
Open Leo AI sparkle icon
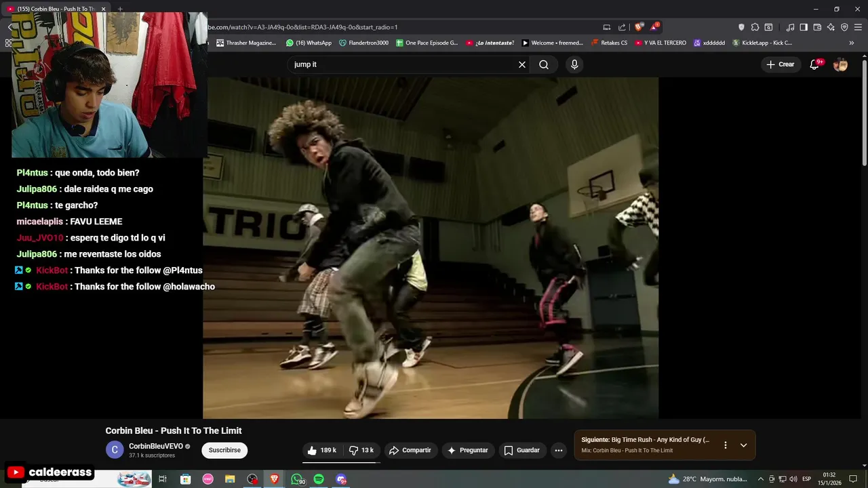[x=831, y=27]
